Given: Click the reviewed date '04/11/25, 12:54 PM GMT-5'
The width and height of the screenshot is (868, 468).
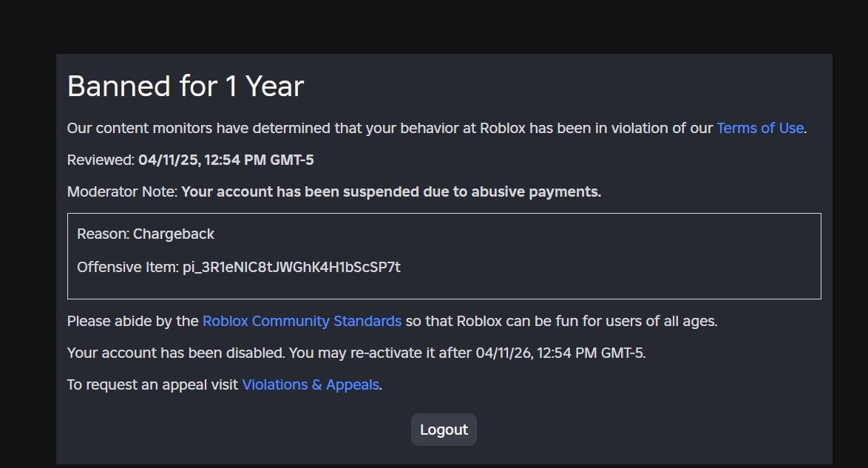Looking at the screenshot, I should tap(226, 160).
